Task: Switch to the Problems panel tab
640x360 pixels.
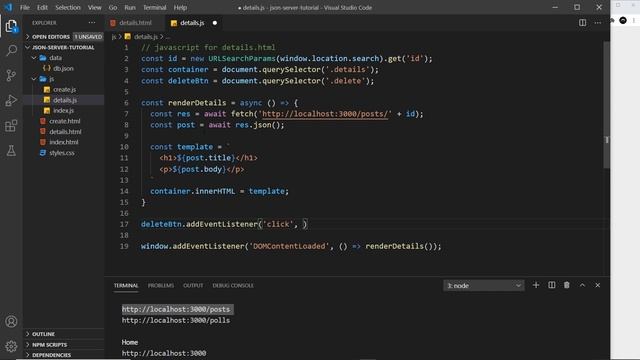Action: [161, 285]
